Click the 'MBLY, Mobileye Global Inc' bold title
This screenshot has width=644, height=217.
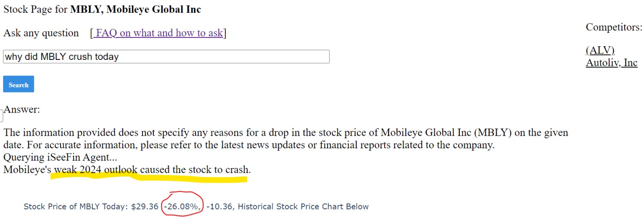point(136,9)
